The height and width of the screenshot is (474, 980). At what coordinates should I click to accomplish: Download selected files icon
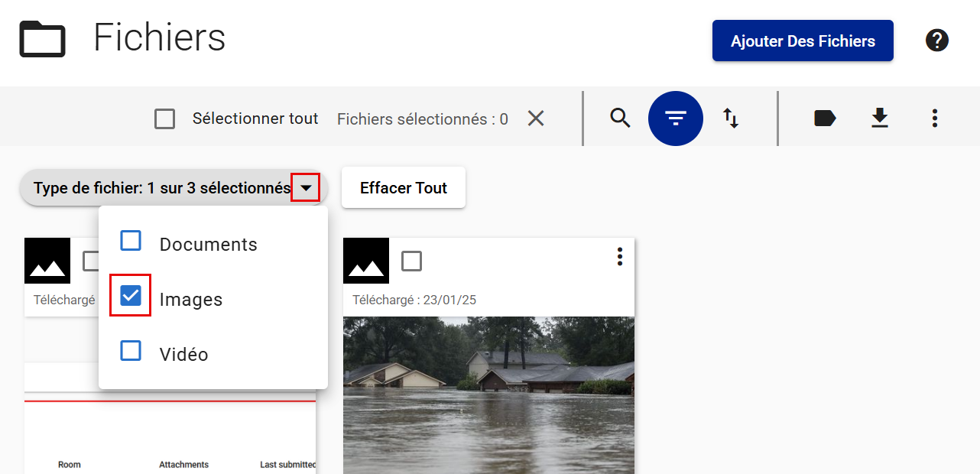880,118
